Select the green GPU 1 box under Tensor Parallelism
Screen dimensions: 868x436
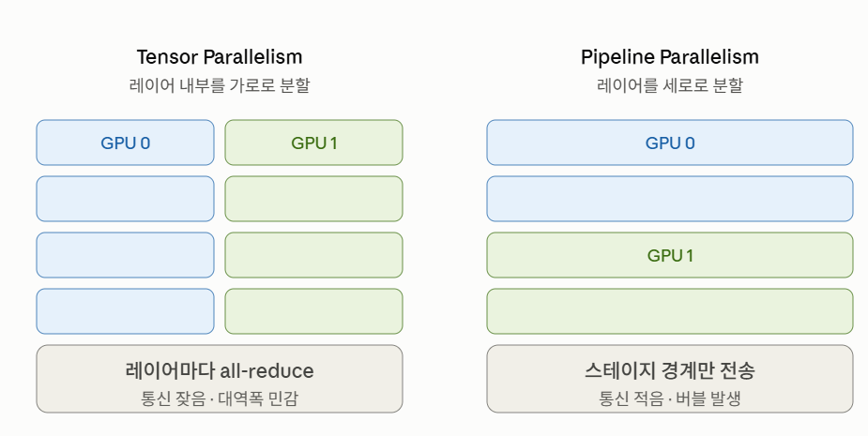point(313,143)
